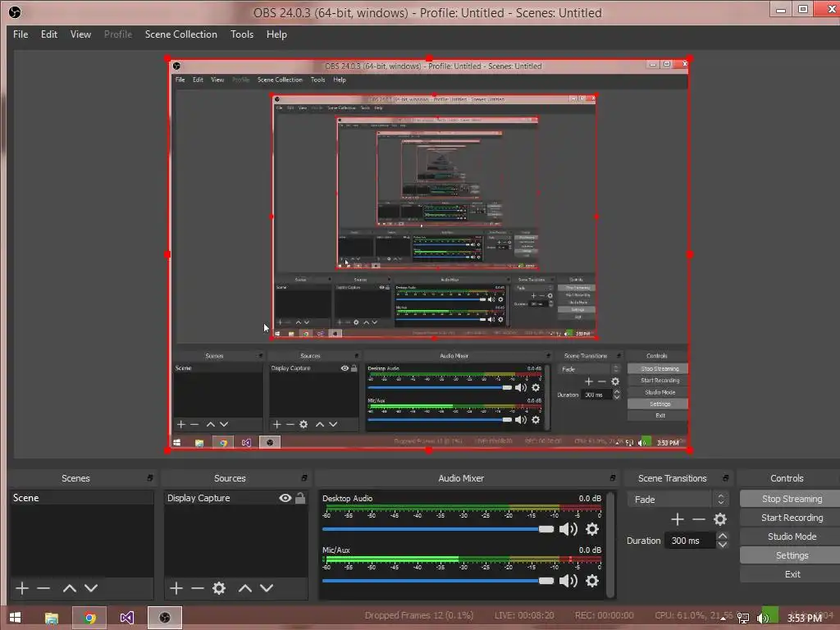
Task: Pop out the Scenes dock
Action: 150,478
